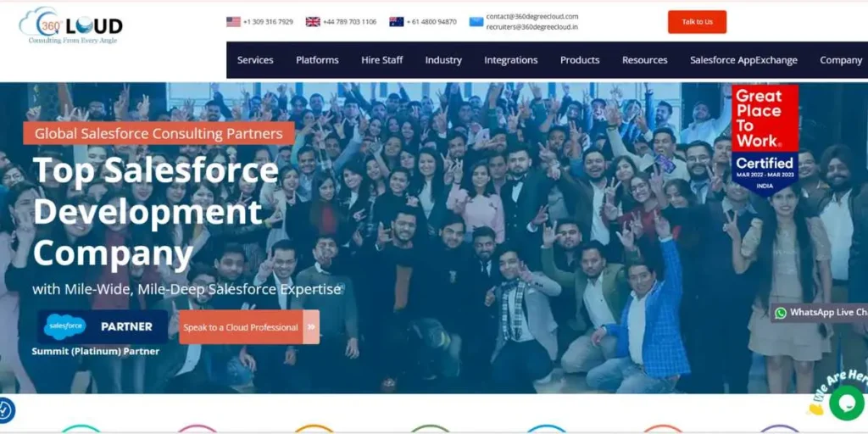Expand the Hire Staff menu
This screenshot has width=868, height=434.
click(382, 60)
